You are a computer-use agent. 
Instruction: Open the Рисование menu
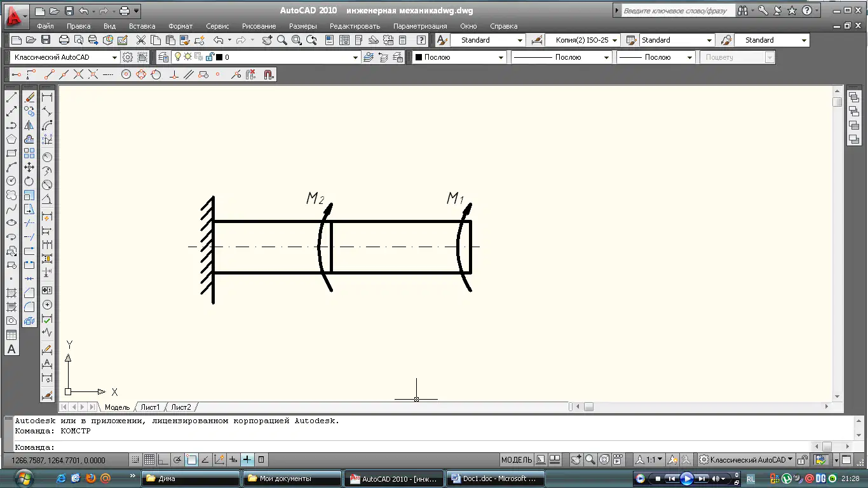(x=259, y=26)
